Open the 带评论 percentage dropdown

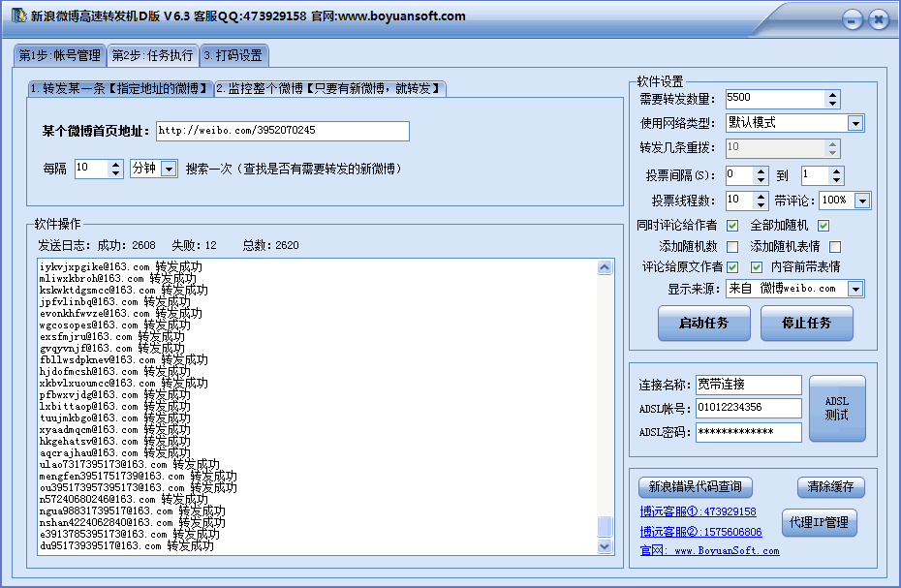click(862, 201)
